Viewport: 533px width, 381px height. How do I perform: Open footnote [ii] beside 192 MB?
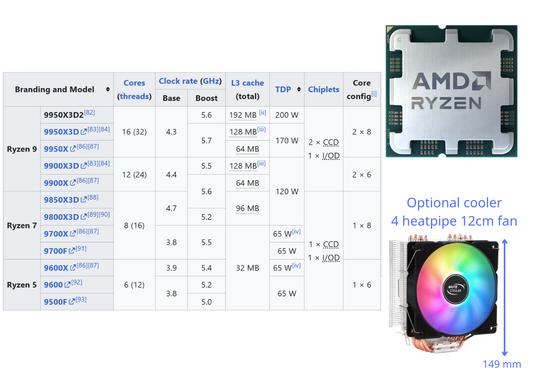[262, 112]
